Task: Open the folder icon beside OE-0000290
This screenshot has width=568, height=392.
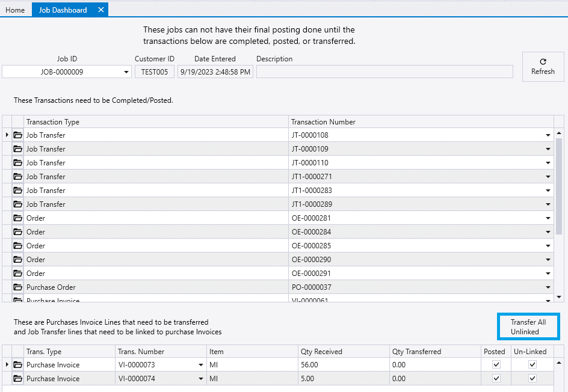Action: 17,259
